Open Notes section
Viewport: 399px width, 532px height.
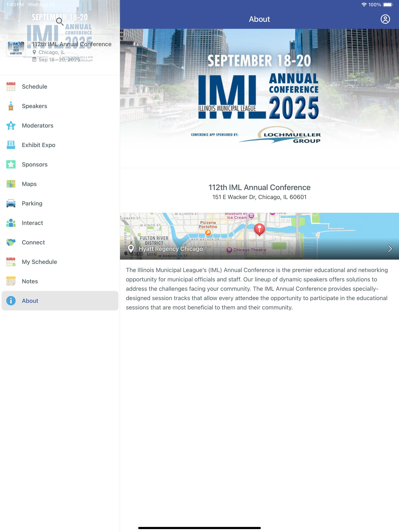point(60,281)
